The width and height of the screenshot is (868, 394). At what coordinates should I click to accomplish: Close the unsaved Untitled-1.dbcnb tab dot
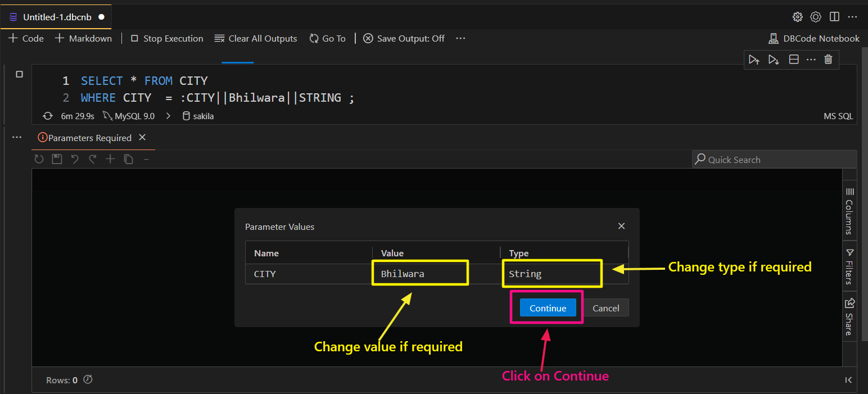[102, 17]
